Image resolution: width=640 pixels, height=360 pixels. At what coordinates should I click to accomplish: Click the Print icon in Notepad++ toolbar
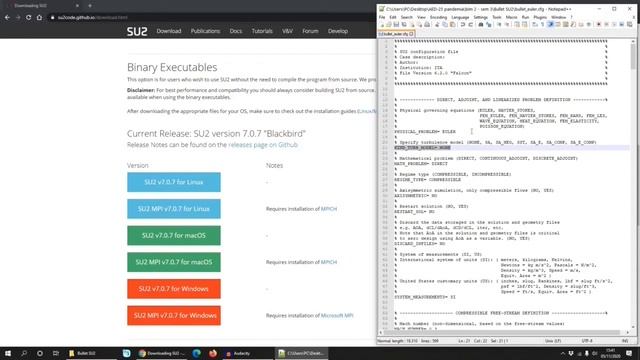click(x=427, y=24)
